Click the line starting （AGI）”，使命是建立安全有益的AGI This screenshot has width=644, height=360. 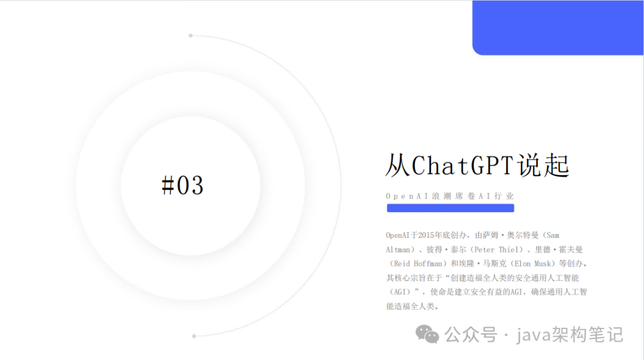pos(487,292)
